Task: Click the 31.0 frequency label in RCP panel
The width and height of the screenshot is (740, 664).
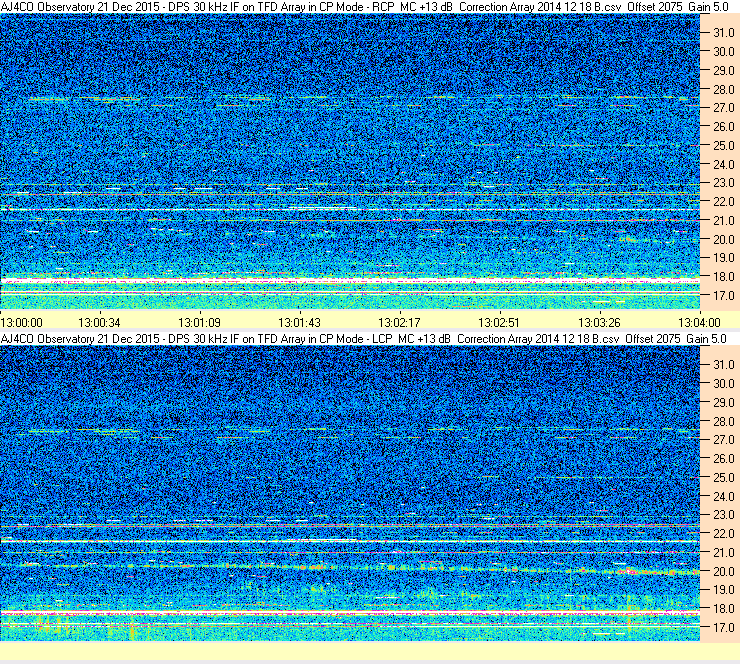Action: click(723, 33)
